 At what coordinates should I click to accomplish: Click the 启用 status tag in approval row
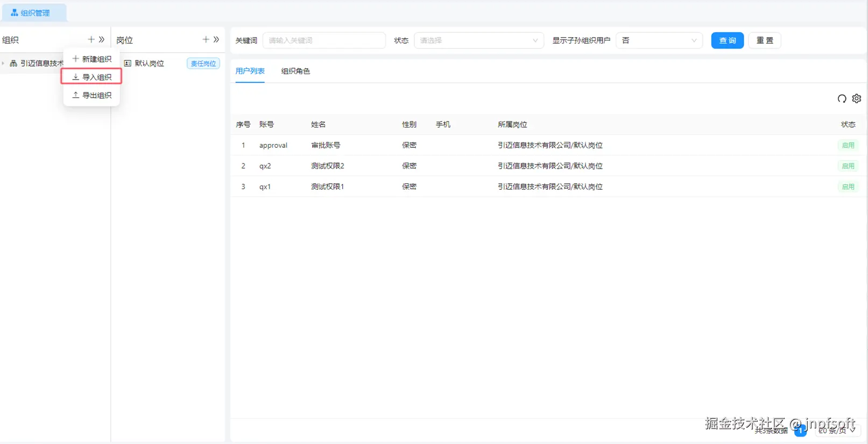[x=848, y=145]
